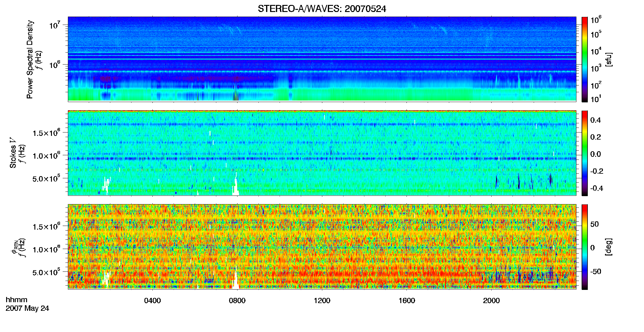Click inside the Stokes V spectrogram panel

[322, 153]
